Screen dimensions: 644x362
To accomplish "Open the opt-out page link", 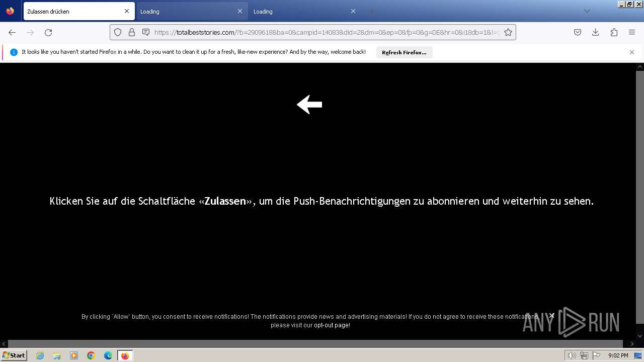I will pos(331,325).
